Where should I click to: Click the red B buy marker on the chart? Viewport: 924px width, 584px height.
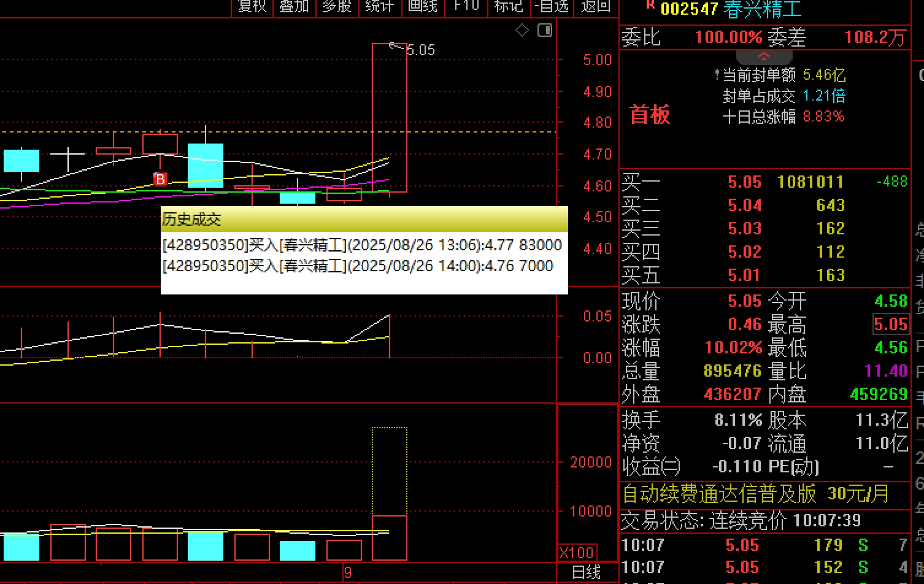[x=160, y=179]
